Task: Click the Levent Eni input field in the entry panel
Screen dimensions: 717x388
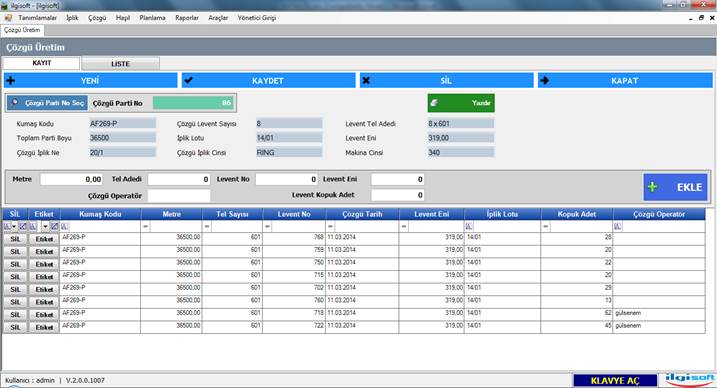Action: point(397,179)
